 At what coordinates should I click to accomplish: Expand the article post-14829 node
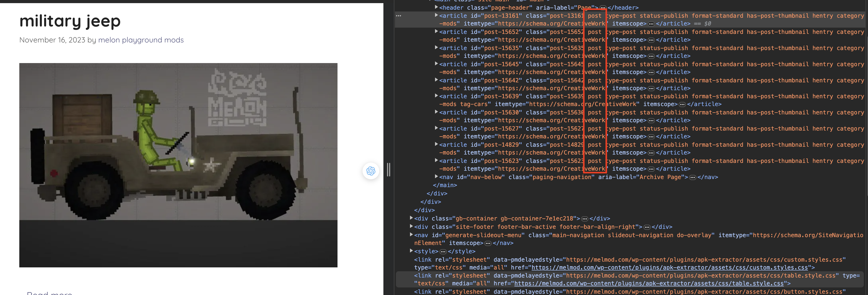[436, 144]
